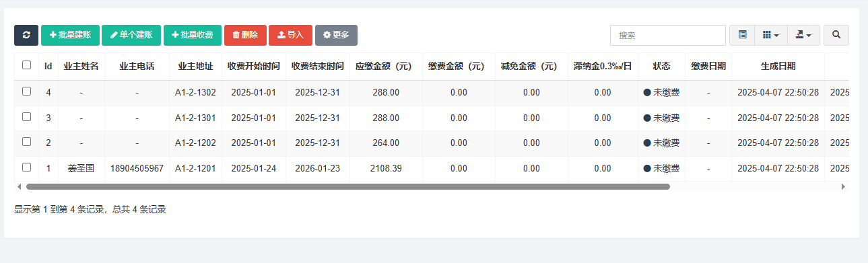Click end date 2026-01-23

point(318,168)
